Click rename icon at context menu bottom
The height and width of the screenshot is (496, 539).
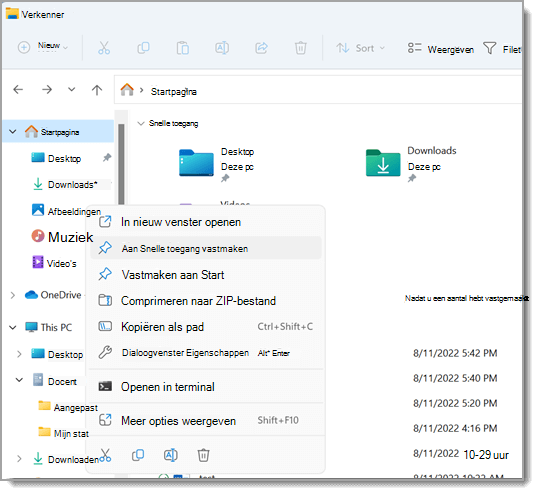pyautogui.click(x=170, y=455)
